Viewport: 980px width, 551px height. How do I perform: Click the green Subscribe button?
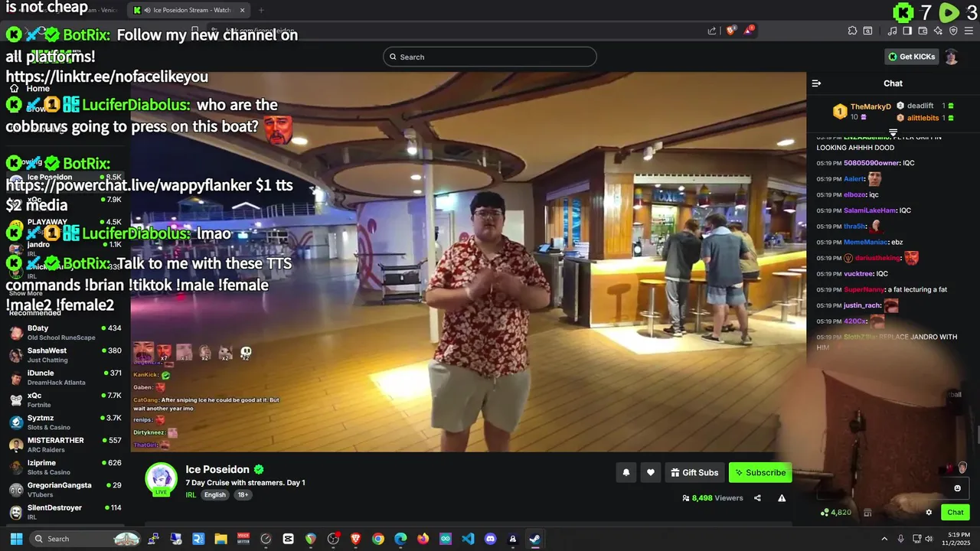coord(760,473)
